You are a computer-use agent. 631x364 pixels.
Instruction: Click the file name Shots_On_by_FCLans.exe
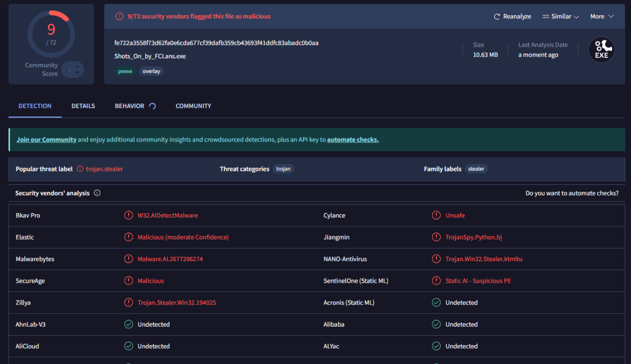tap(150, 56)
